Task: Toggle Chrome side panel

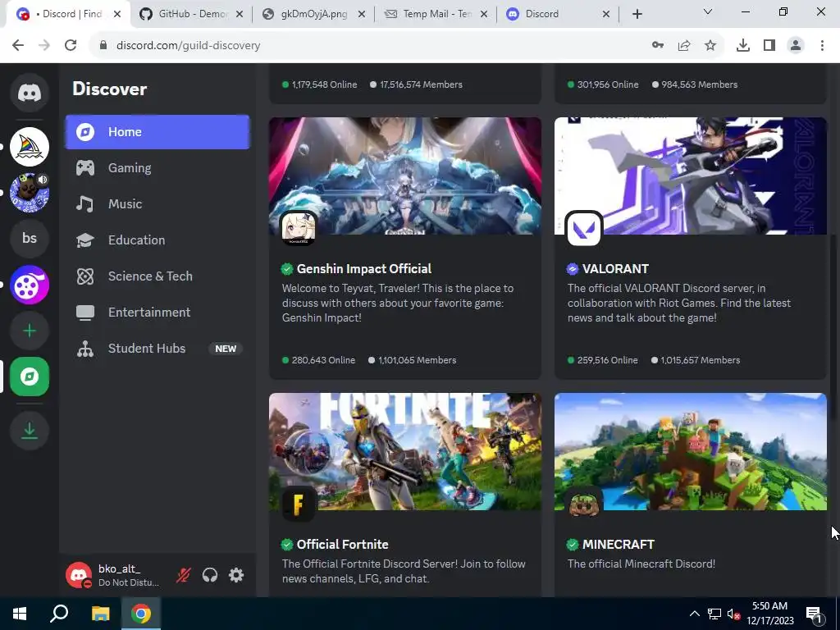Action: click(769, 46)
